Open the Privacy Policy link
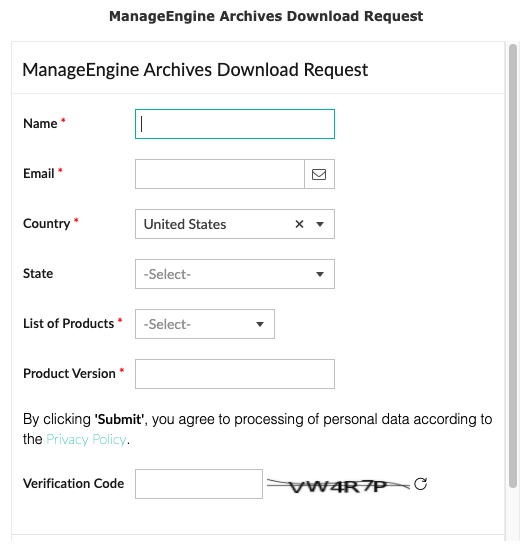The image size is (530, 548). tap(86, 439)
